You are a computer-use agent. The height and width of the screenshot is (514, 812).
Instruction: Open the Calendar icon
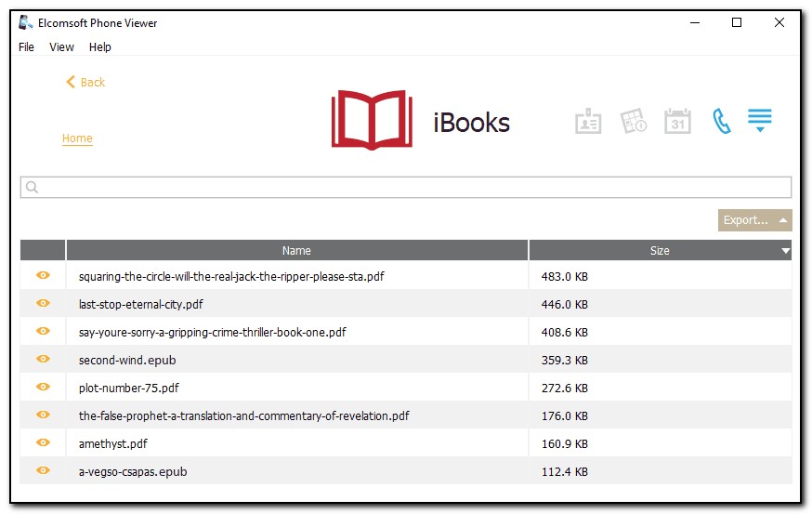point(677,122)
